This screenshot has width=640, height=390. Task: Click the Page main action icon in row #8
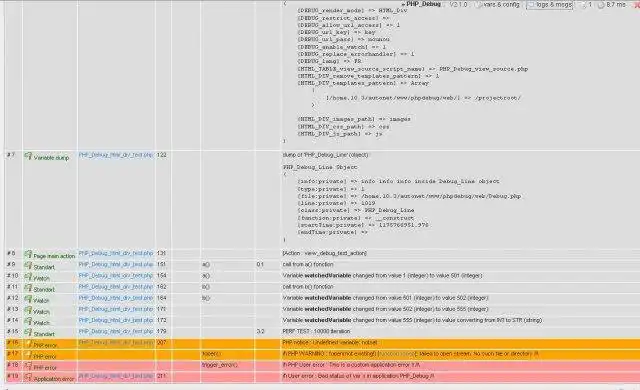tap(28, 254)
